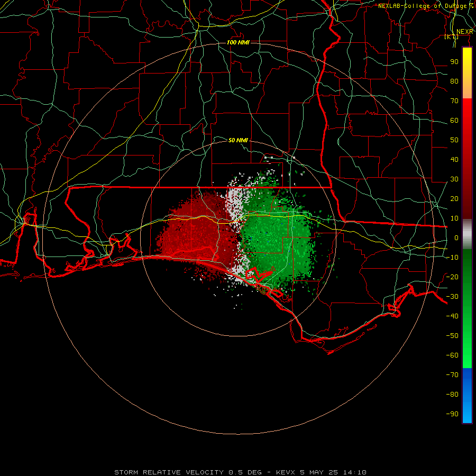Click the "60" value on the velocity scale

pyautogui.click(x=454, y=121)
